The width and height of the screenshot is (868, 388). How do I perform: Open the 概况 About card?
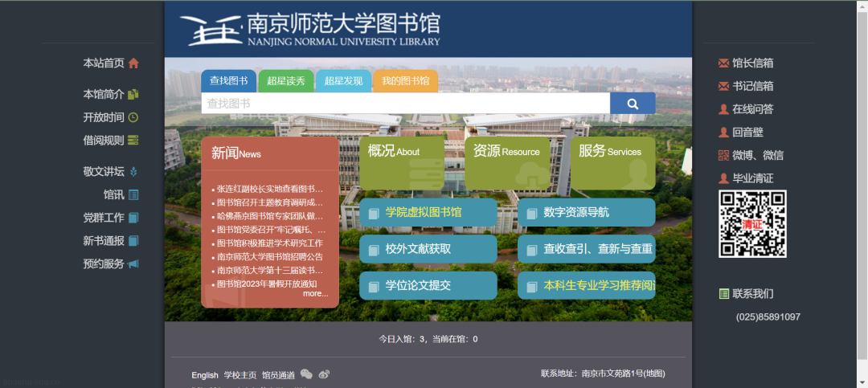pos(402,163)
